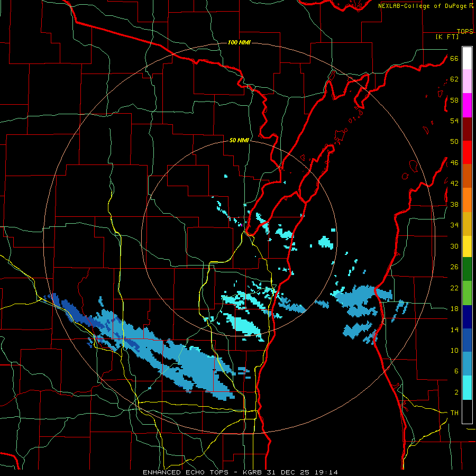Click the legend label 'TH'
The width and height of the screenshot is (476, 476).
click(454, 413)
